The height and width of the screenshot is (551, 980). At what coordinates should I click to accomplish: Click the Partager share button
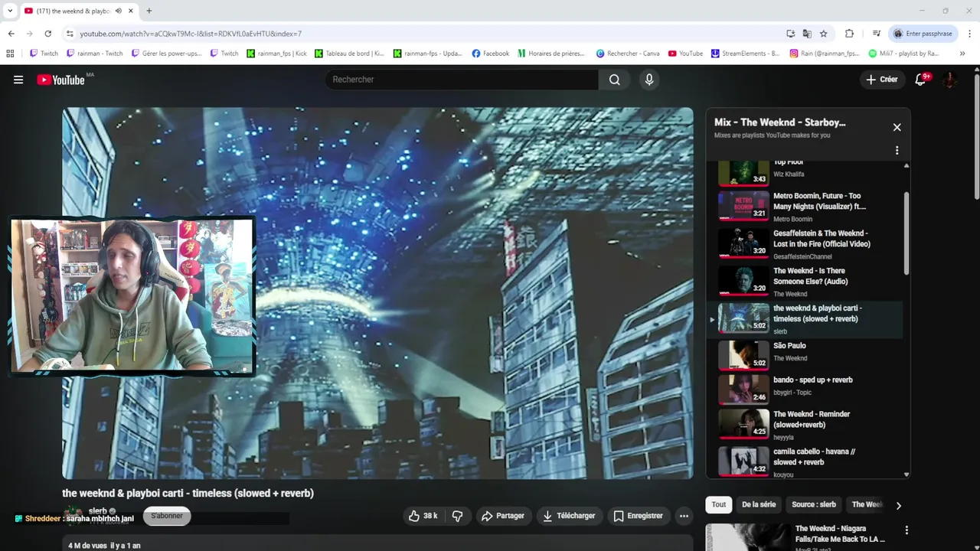click(502, 516)
